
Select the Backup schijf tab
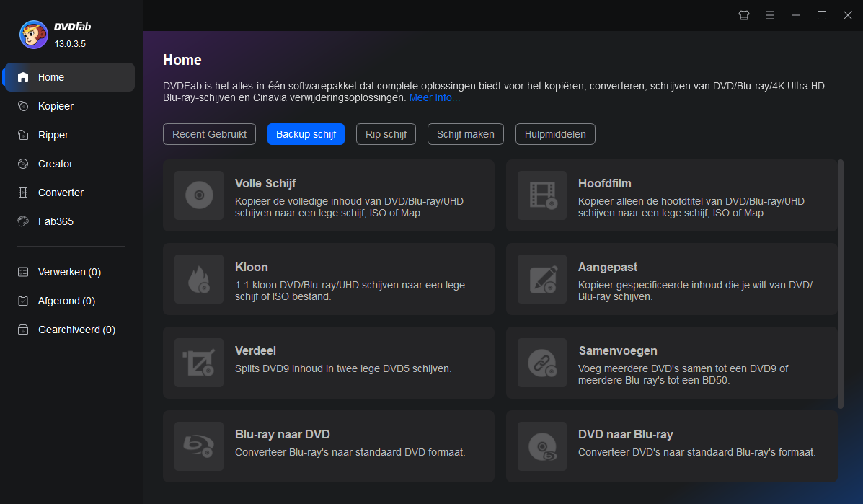coord(306,134)
